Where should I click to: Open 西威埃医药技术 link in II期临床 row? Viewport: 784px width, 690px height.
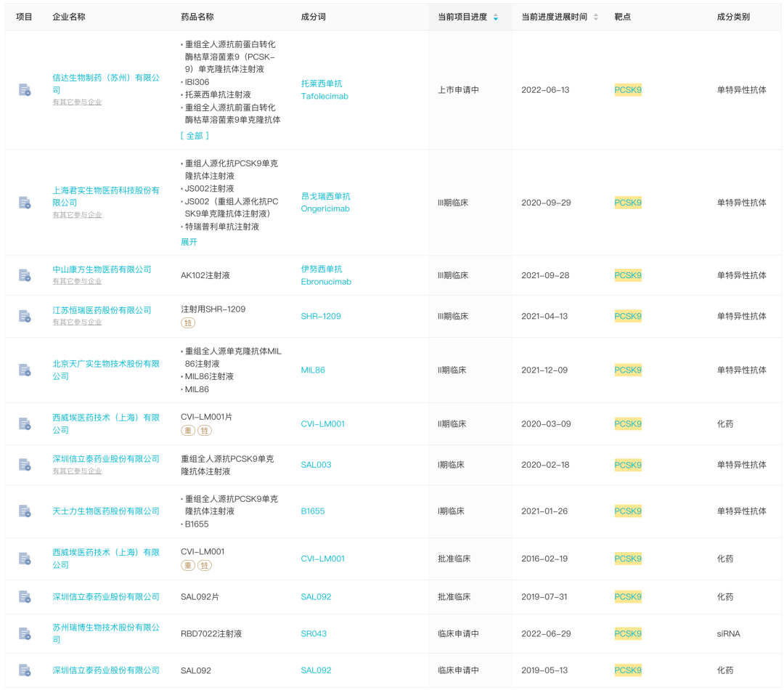(x=106, y=423)
